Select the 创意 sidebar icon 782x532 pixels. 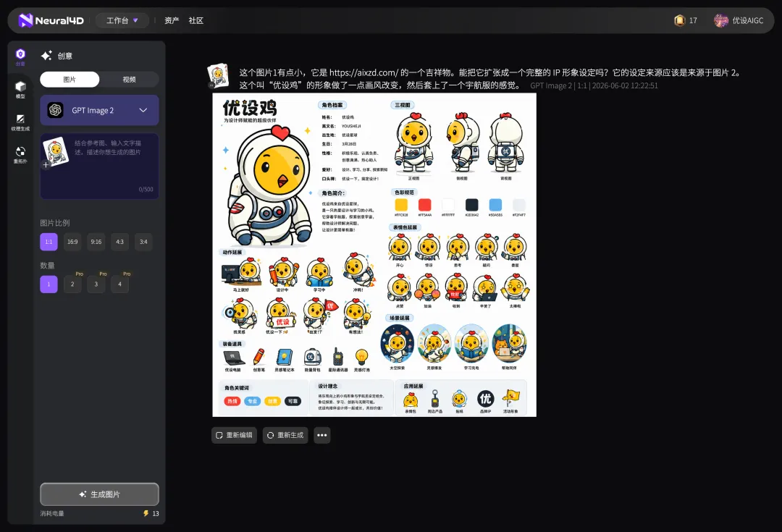click(x=20, y=57)
